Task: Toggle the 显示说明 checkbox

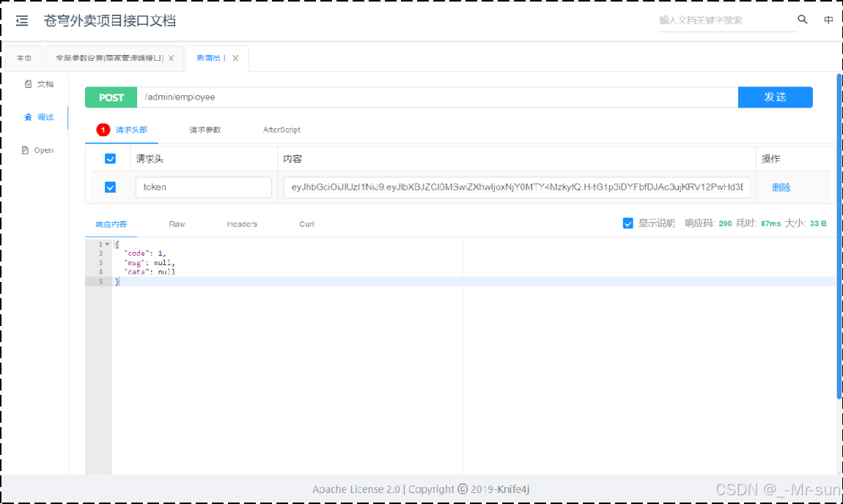Action: pos(627,223)
